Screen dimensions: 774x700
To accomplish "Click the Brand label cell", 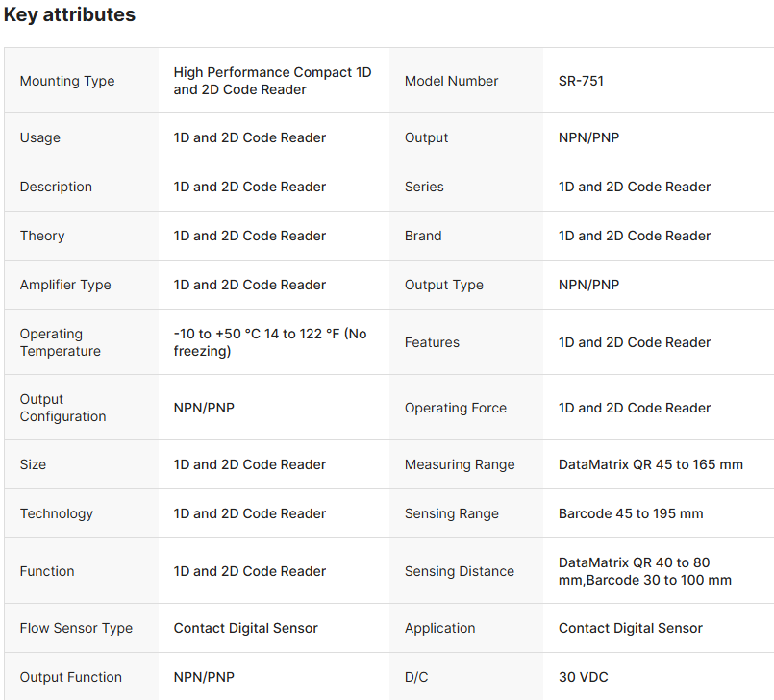I will (423, 236).
